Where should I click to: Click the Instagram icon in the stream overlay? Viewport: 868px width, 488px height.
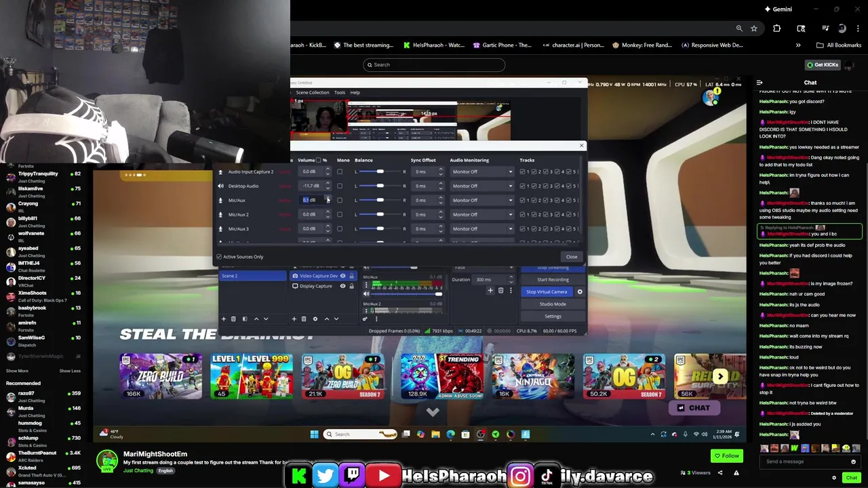coord(521,476)
